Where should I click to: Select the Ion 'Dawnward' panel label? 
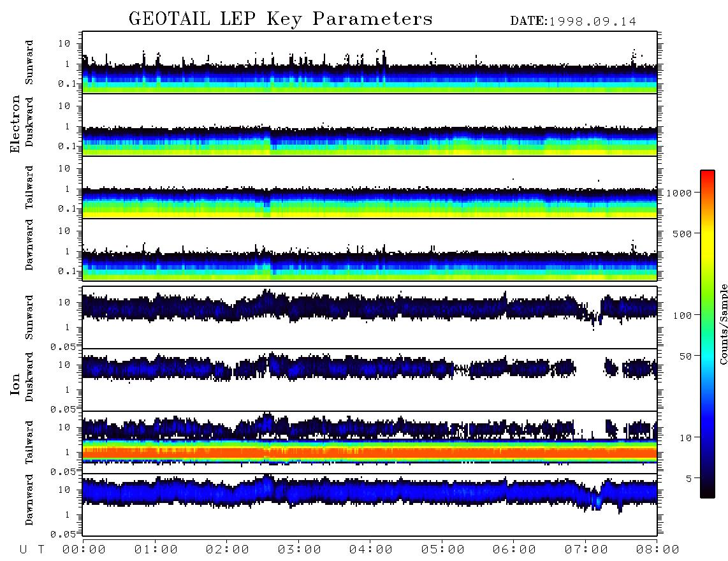pyautogui.click(x=29, y=500)
